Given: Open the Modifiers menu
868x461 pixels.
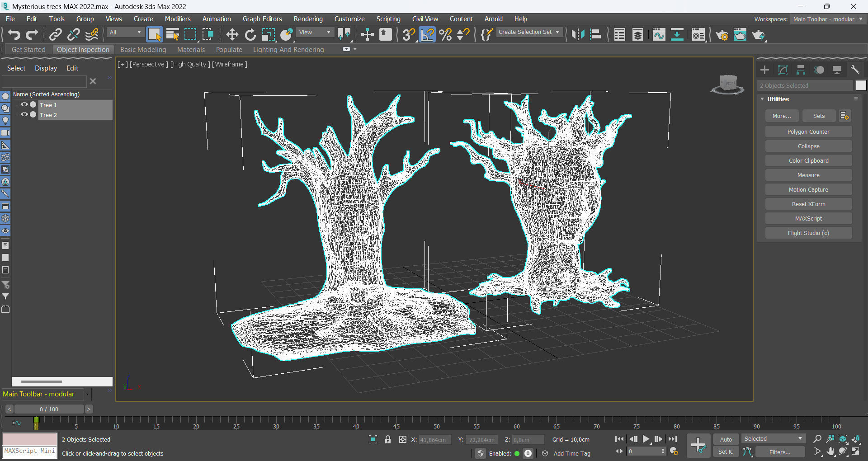Looking at the screenshot, I should [x=178, y=19].
